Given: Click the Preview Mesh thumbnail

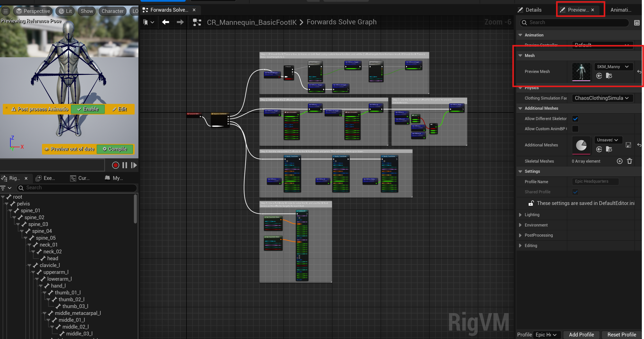Looking at the screenshot, I should pos(581,72).
